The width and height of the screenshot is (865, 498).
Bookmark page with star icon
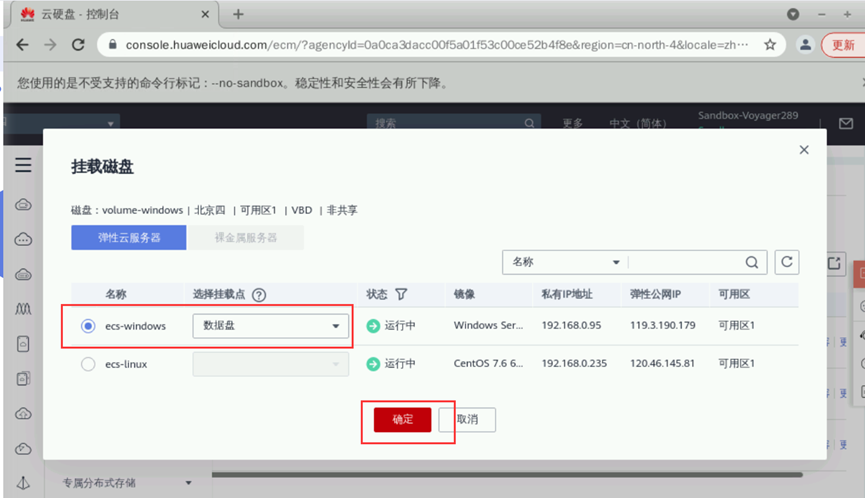(x=770, y=45)
